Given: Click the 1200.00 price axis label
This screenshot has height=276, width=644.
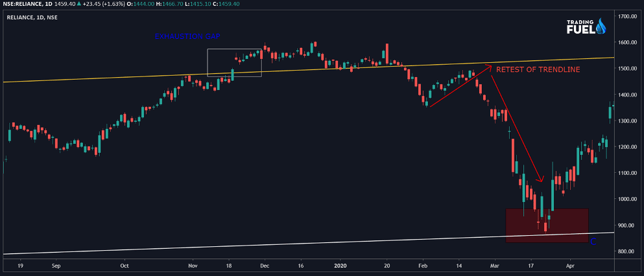Looking at the screenshot, I should click(628, 147).
